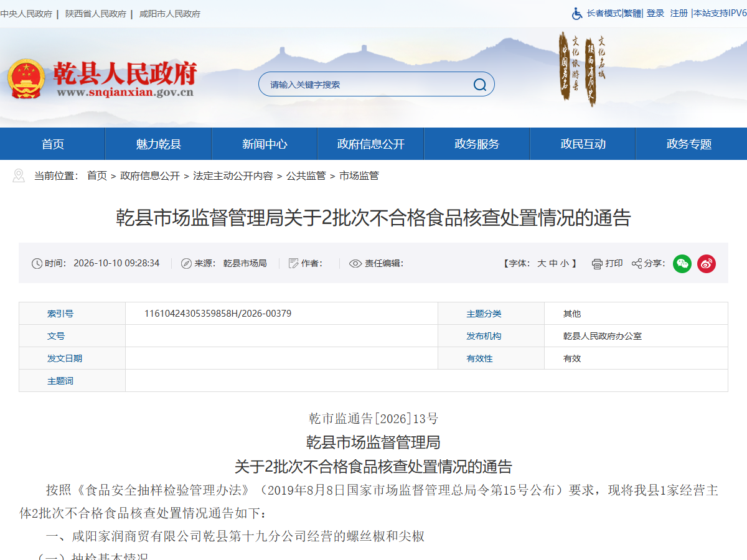Screen dimensions: 747x560
Task: Click the printer icon
Action: coord(597,264)
